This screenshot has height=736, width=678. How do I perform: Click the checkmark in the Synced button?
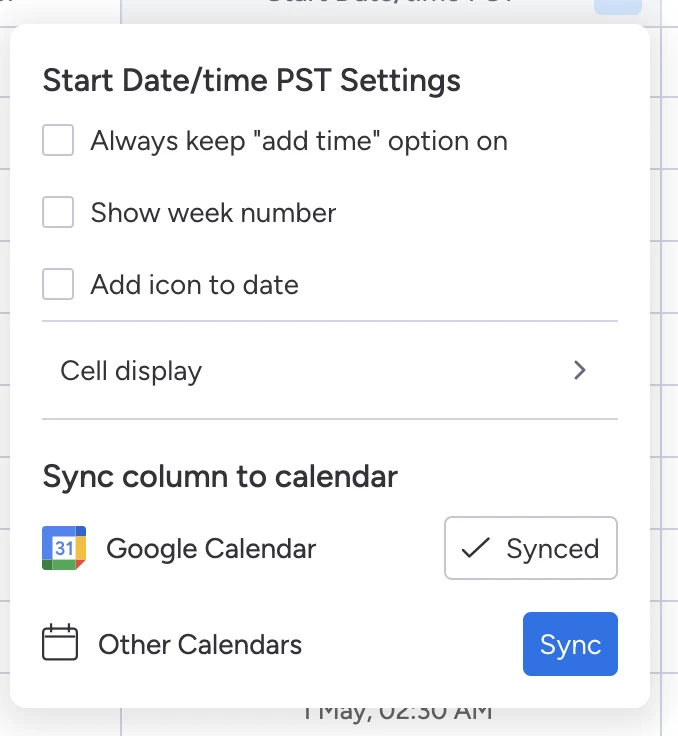pyautogui.click(x=476, y=548)
